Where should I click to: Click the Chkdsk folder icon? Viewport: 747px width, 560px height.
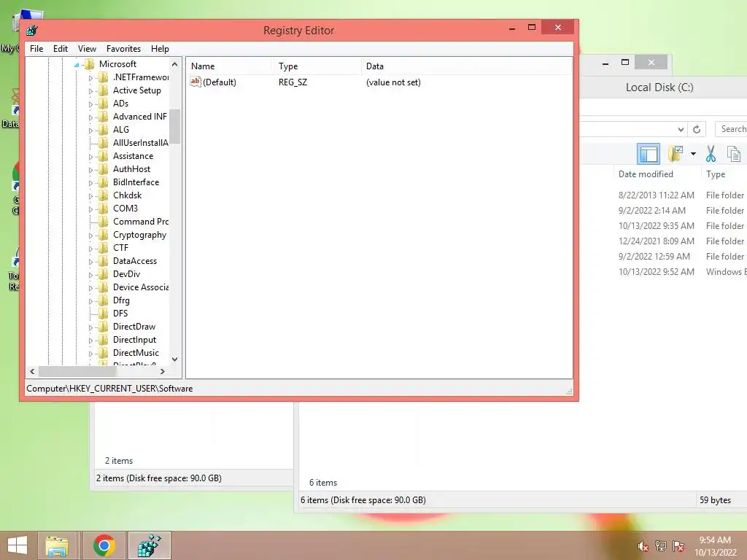(103, 195)
